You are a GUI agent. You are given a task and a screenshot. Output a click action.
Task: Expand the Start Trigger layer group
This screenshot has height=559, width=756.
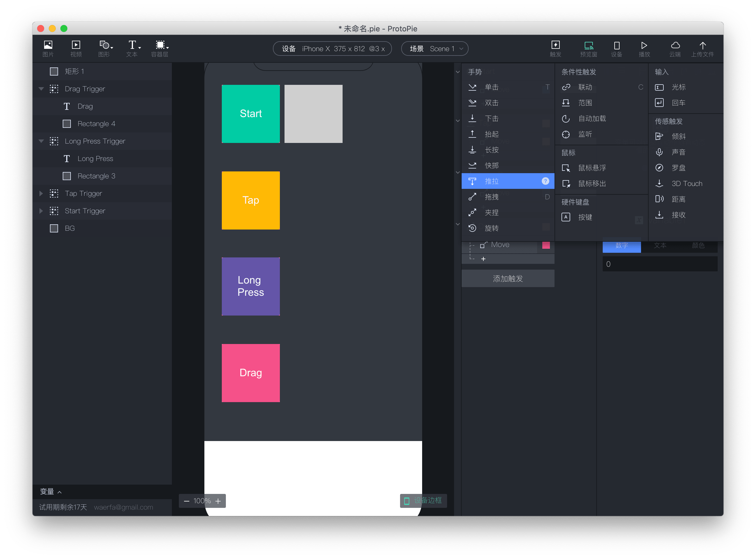coord(41,211)
